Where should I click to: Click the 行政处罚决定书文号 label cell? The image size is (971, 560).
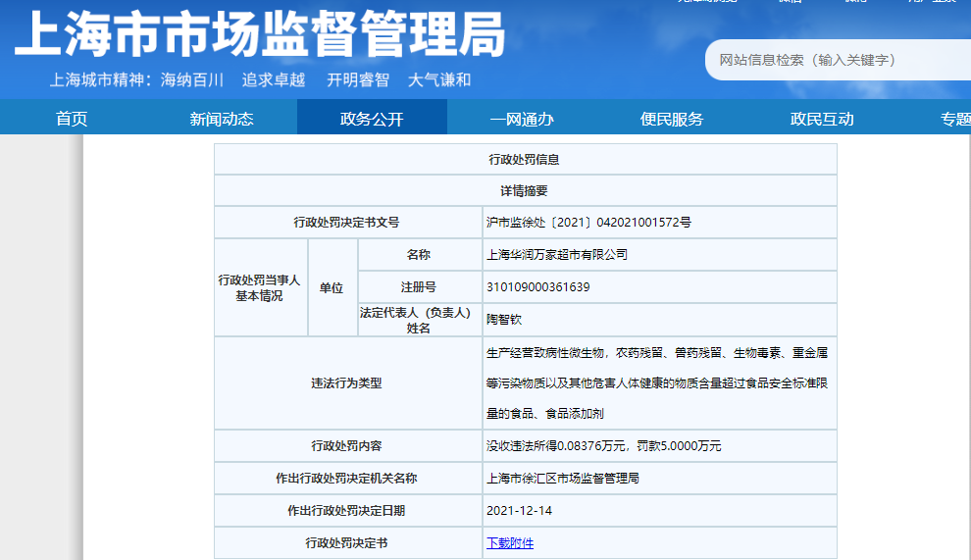[x=348, y=223]
